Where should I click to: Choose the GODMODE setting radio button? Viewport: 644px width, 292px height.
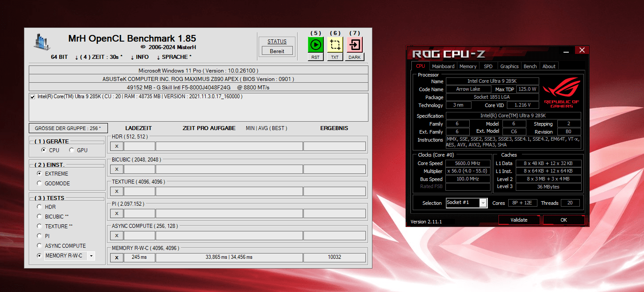[x=39, y=183]
